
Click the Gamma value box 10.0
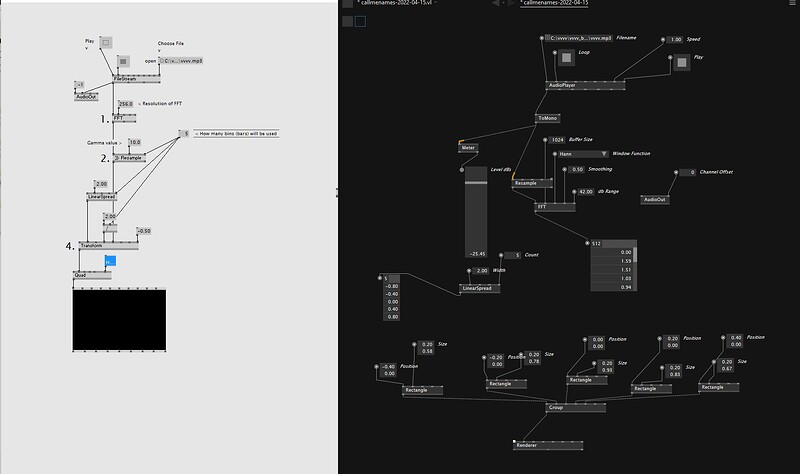pos(135,142)
